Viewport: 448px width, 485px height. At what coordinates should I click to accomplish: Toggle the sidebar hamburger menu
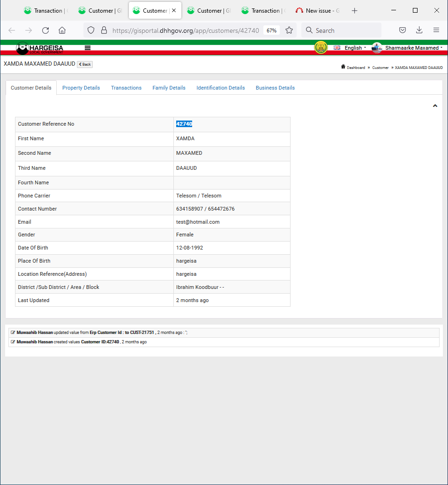click(88, 48)
